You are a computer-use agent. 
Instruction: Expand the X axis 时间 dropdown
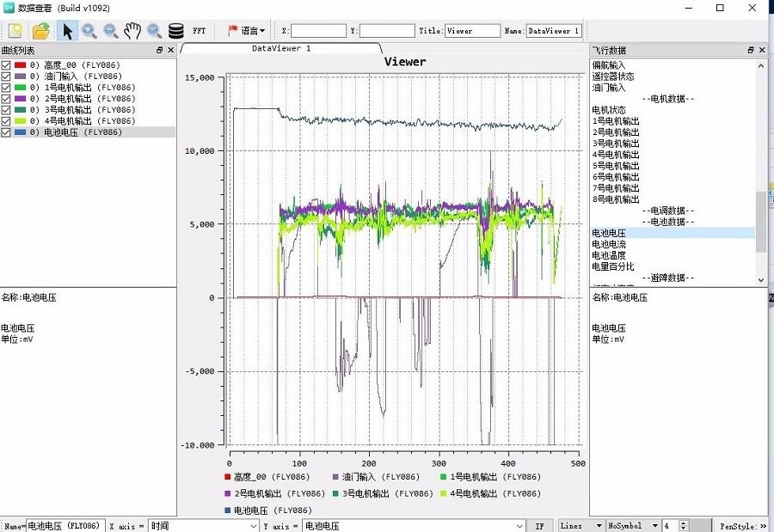253,526
